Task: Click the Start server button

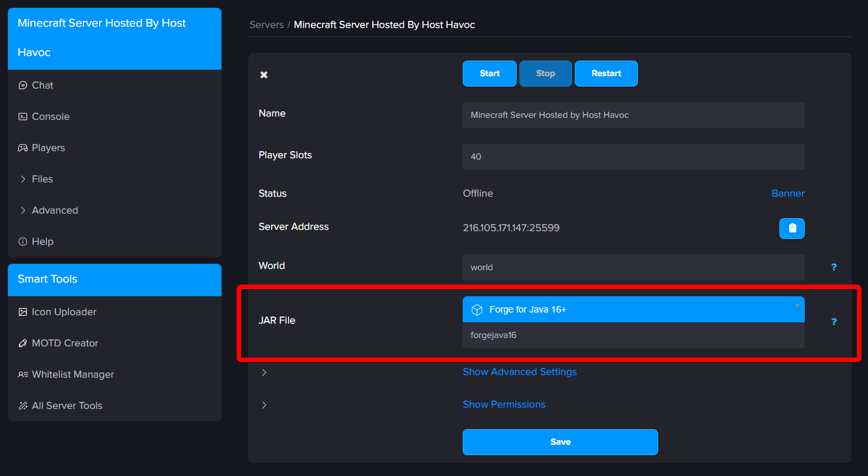Action: [x=489, y=74]
